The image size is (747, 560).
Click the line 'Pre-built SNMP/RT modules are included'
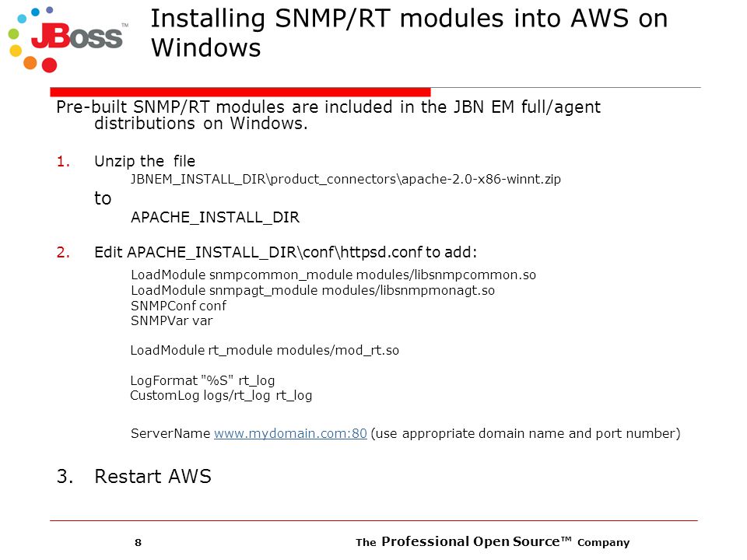[x=328, y=107]
